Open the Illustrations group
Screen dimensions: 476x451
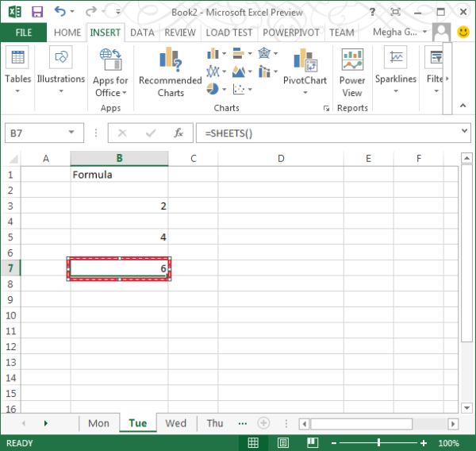coord(61,70)
